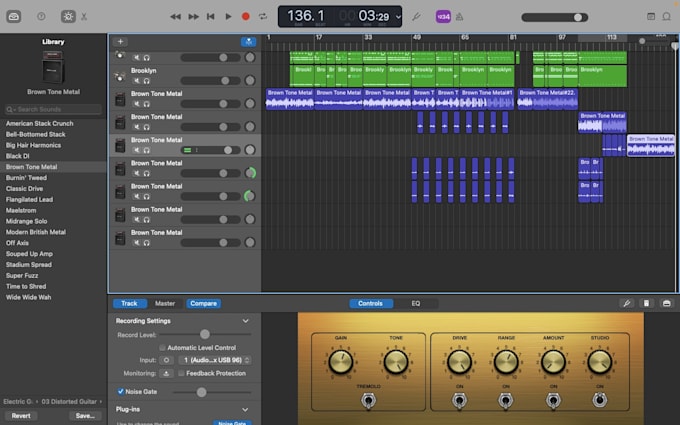The image size is (680, 425).
Task: Click the Brown Tone Metal#22 audio region
Action: click(x=547, y=99)
